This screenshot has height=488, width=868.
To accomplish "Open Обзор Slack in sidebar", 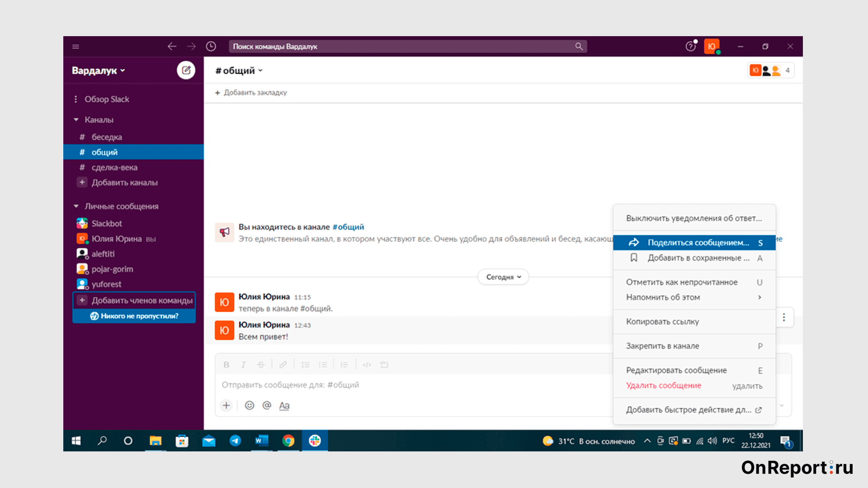I will pos(107,99).
